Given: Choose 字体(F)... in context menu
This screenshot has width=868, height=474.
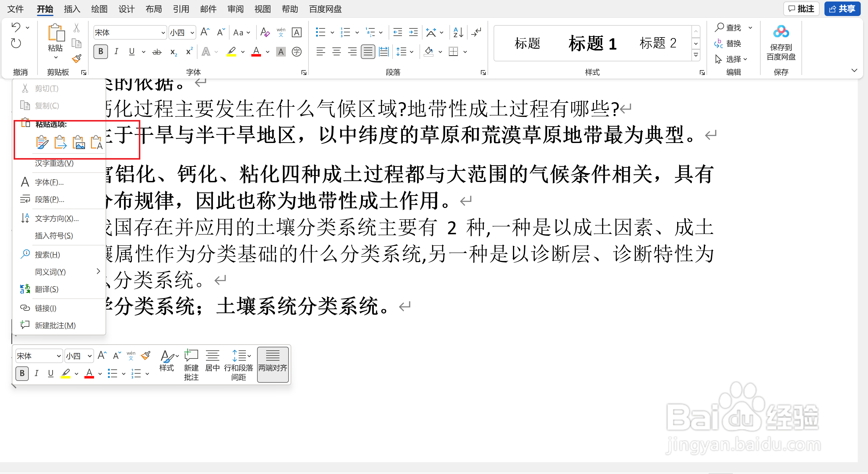Looking at the screenshot, I should tap(59, 182).
